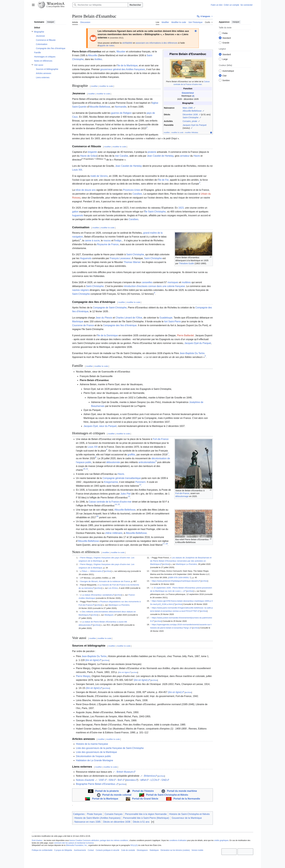285x868 pixels.
Task: Click the language translate icon
Action: pyautogui.click(x=198, y=16)
